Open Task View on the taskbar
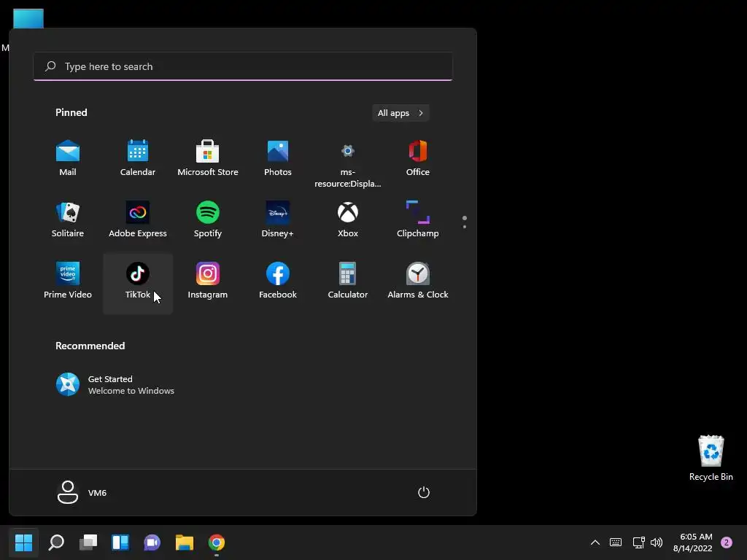Image resolution: width=747 pixels, height=560 pixels. click(x=88, y=542)
